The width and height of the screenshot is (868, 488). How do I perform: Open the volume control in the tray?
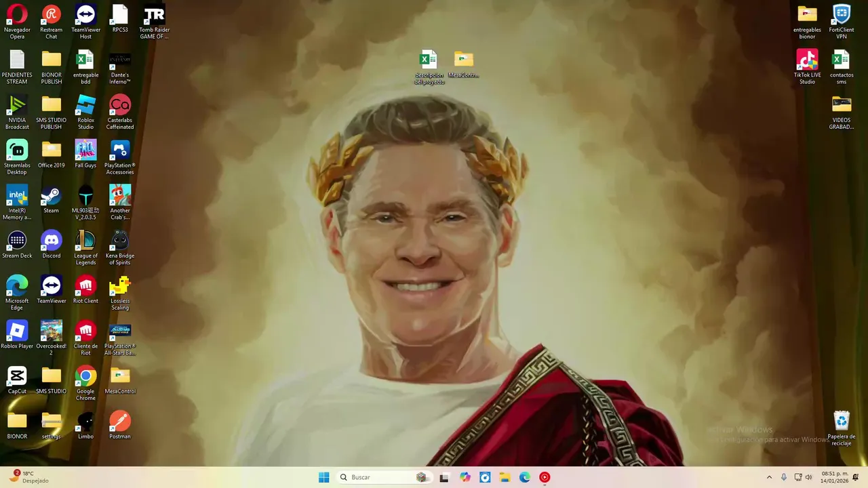pos(808,477)
